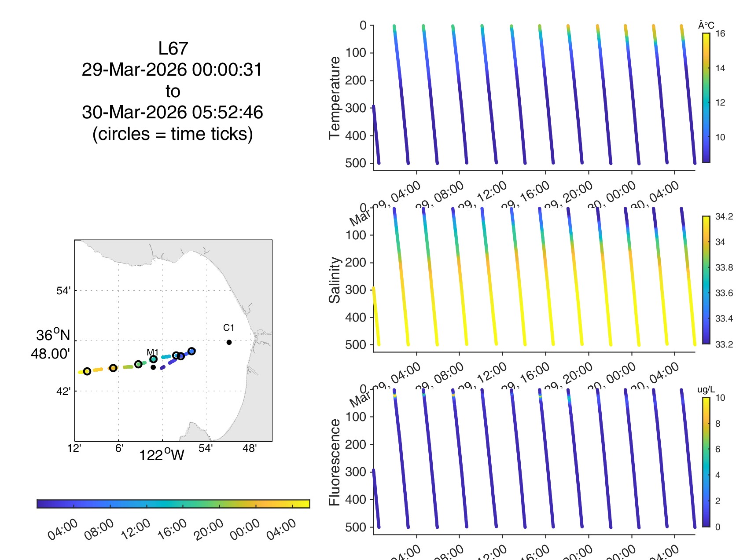747x560 pixels.
Task: Click the Salinity y-axis label
Action: pos(335,280)
